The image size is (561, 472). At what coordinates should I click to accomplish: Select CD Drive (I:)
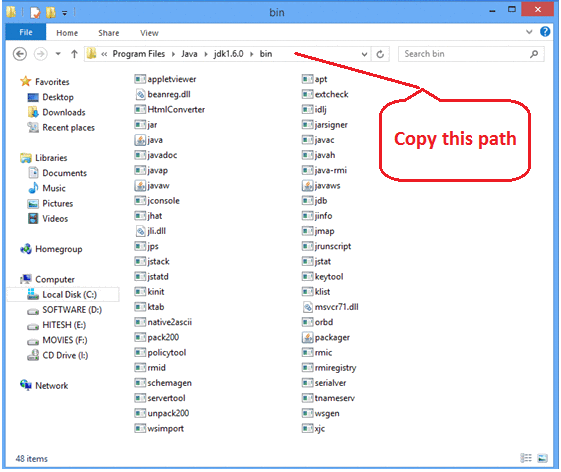click(x=65, y=355)
